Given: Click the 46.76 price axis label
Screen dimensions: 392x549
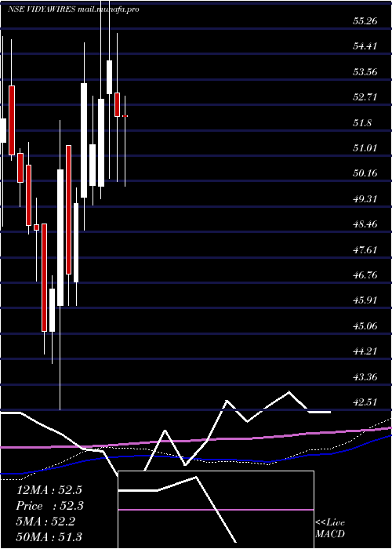Looking at the screenshot, I should coord(365,274).
